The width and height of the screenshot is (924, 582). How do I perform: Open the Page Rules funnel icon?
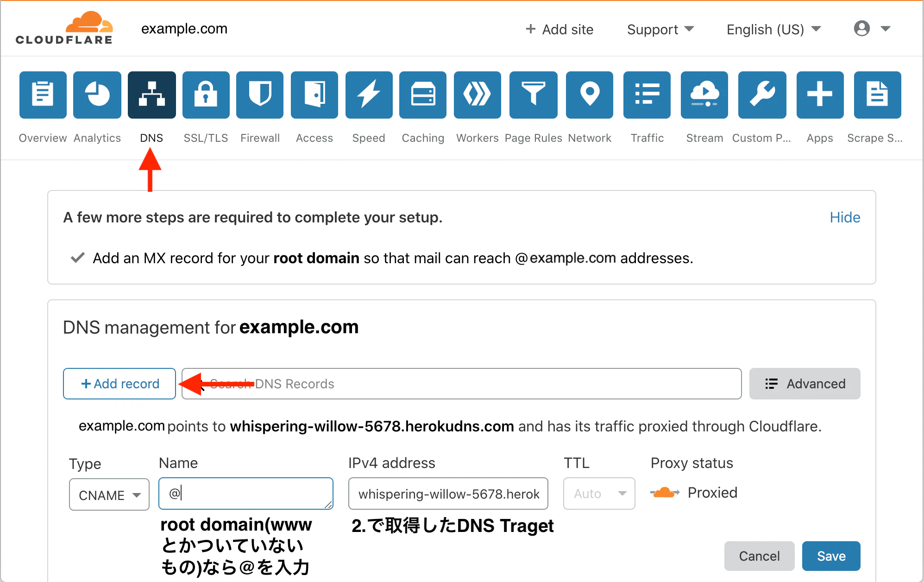[533, 95]
